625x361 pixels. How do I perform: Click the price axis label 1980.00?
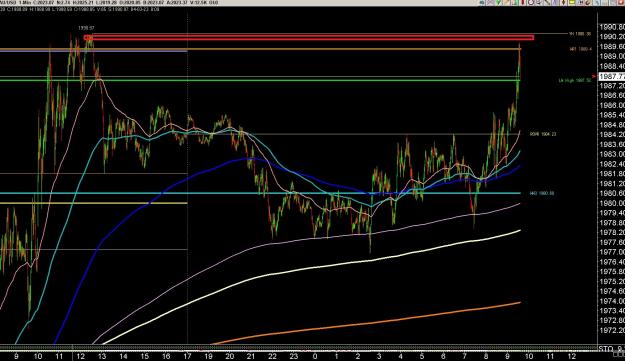(612, 203)
